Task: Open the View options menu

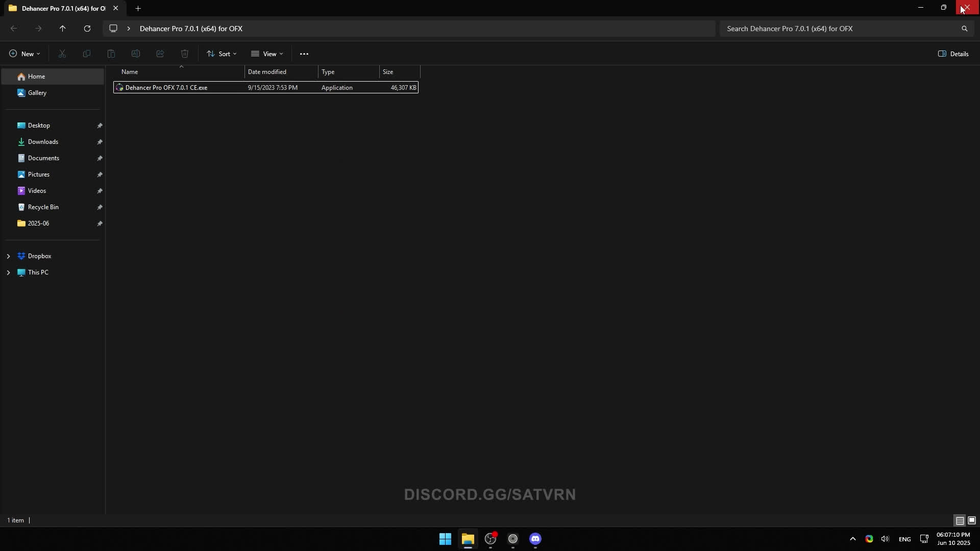Action: coord(267,54)
